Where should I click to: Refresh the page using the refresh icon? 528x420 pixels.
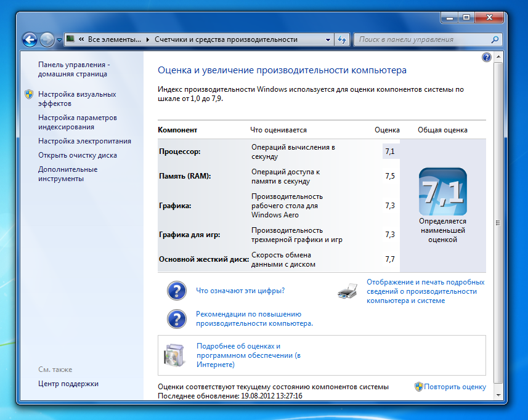point(342,39)
